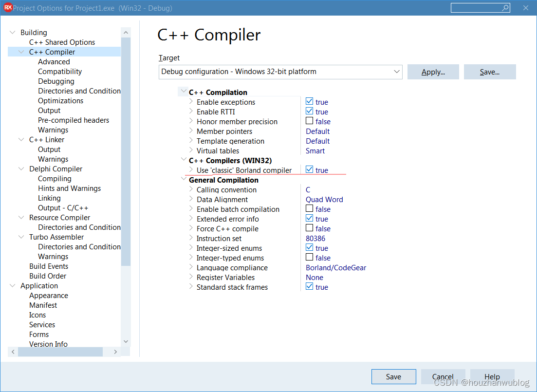This screenshot has width=537, height=392.
Task: Collapse the Building tree node
Action: (12, 32)
